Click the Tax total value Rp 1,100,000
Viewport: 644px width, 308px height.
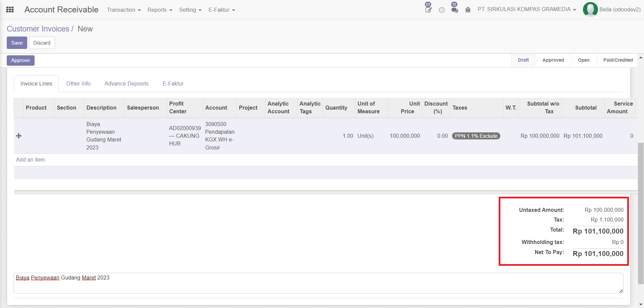[x=607, y=220]
